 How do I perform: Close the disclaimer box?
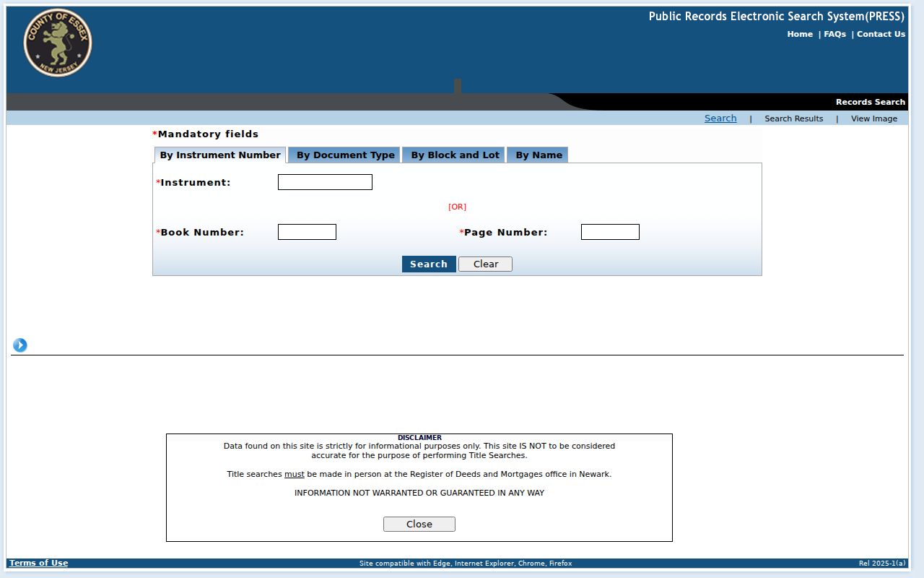click(419, 525)
